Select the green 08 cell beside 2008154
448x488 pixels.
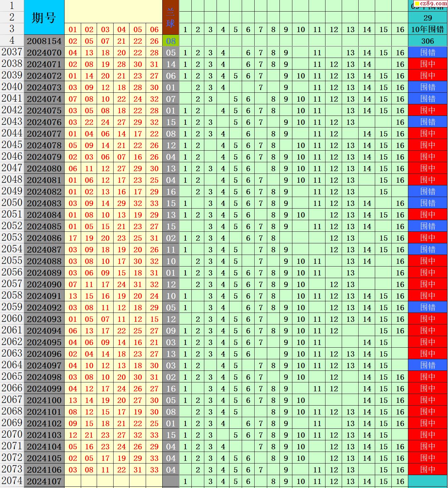pyautogui.click(x=171, y=41)
